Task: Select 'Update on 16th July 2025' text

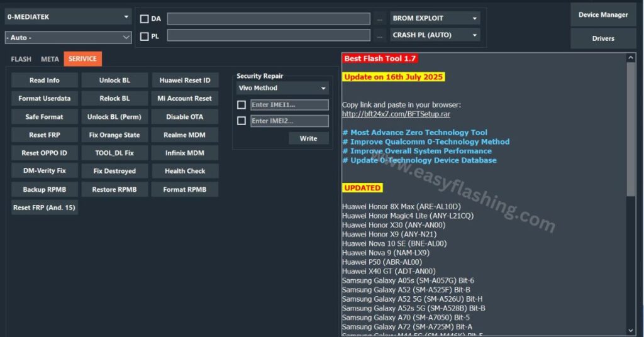Action: tap(394, 77)
